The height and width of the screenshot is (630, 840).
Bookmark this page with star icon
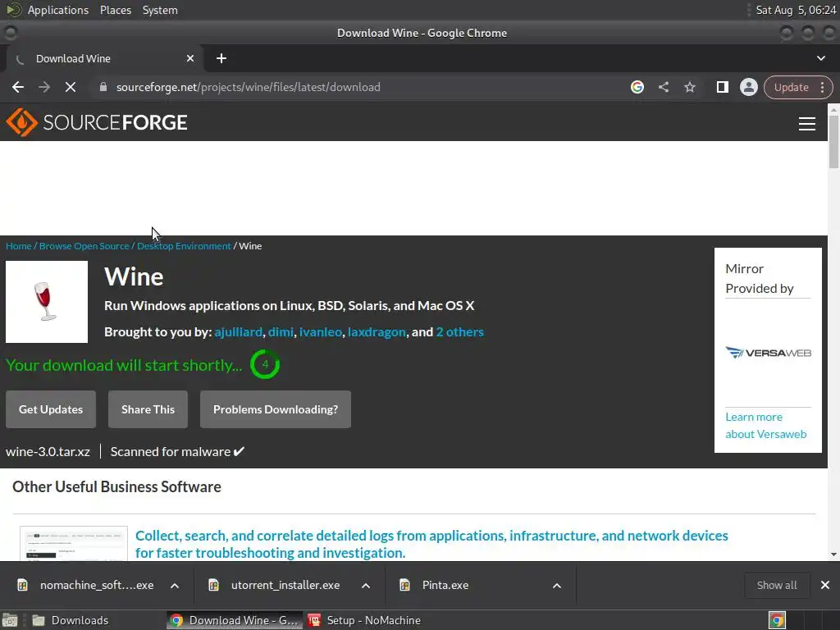tap(689, 87)
